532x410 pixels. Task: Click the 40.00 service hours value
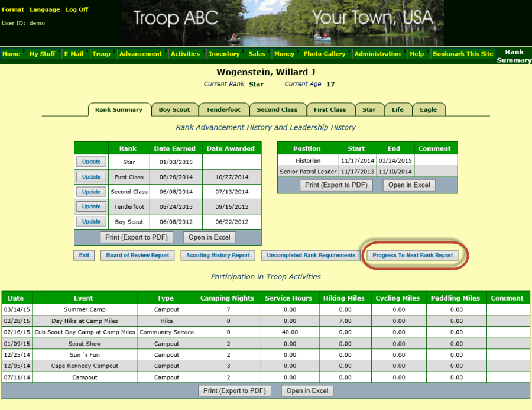[x=290, y=332]
